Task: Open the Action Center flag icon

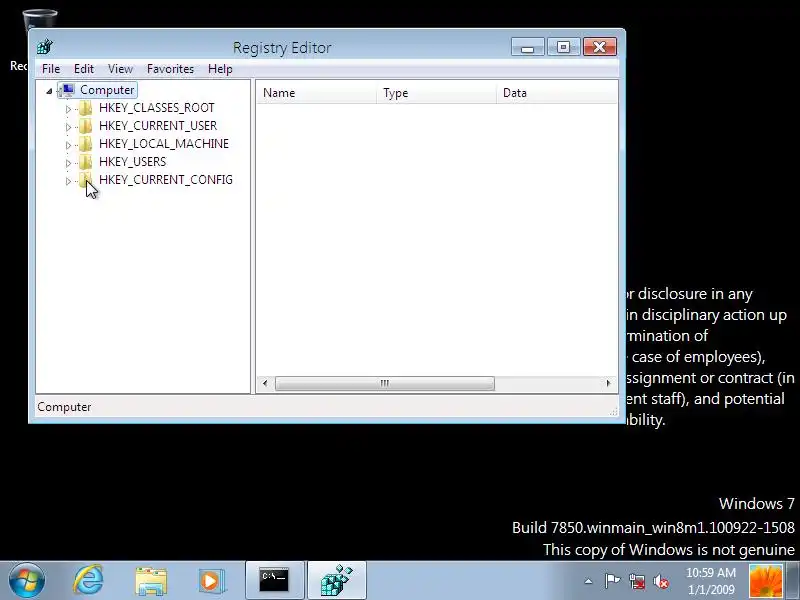Action: (612, 581)
